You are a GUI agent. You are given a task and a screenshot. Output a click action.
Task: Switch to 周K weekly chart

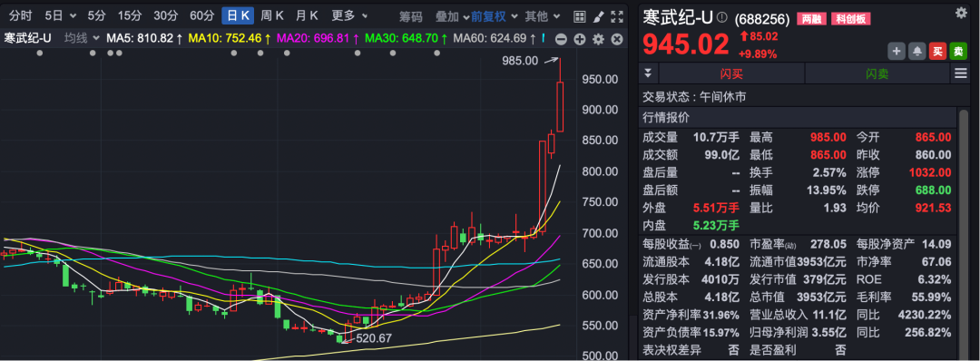click(272, 16)
